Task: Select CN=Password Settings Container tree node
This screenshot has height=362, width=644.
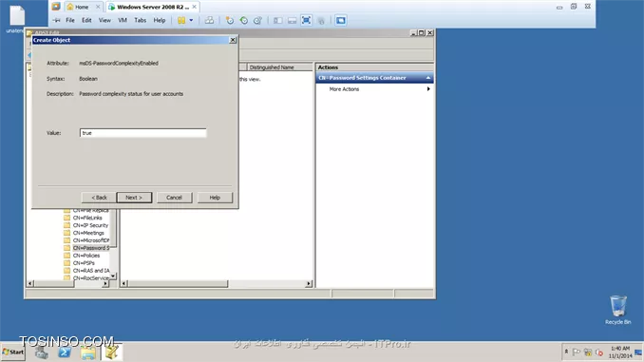Action: point(91,248)
